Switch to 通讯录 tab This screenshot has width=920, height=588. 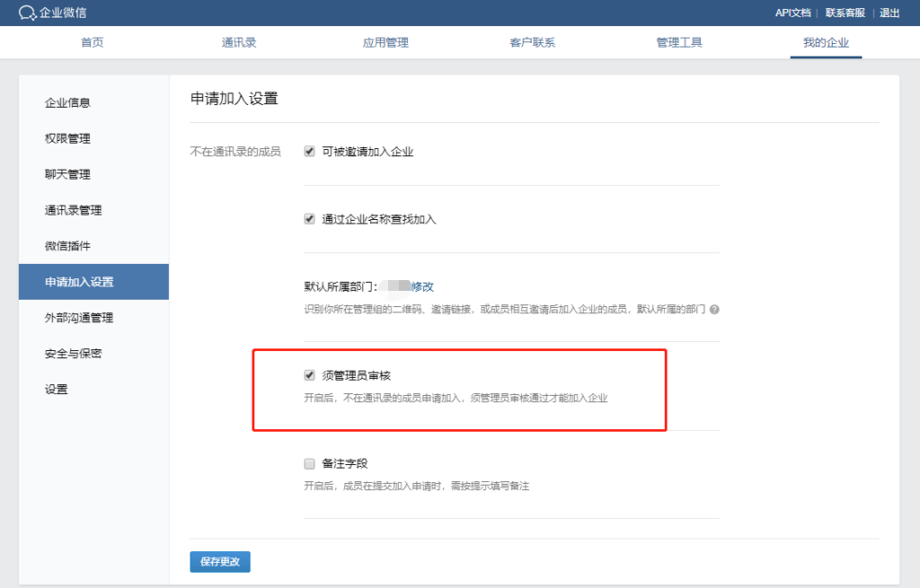point(239,43)
